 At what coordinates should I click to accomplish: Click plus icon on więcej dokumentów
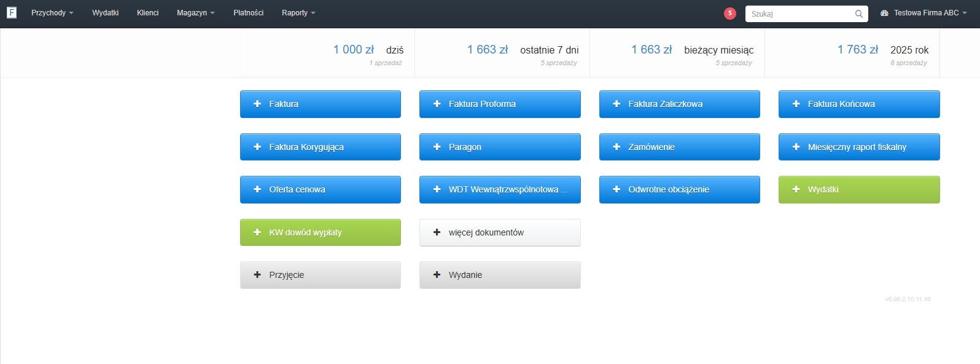(437, 232)
